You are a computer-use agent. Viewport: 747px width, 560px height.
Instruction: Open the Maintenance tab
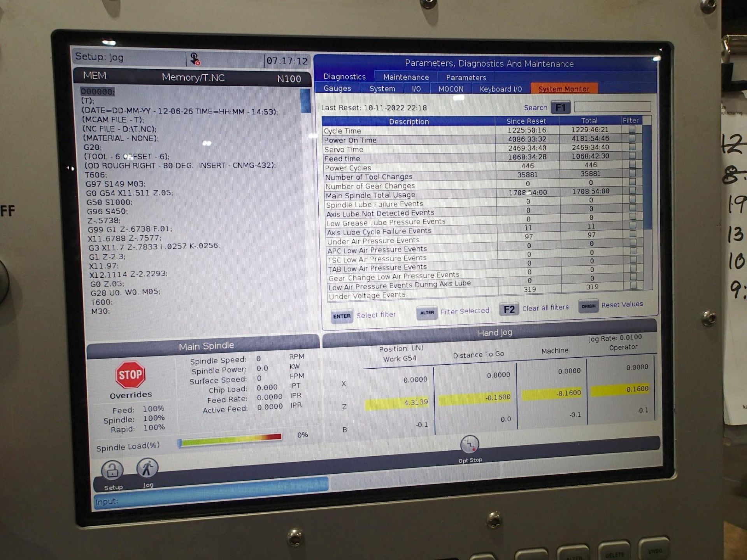pyautogui.click(x=406, y=77)
